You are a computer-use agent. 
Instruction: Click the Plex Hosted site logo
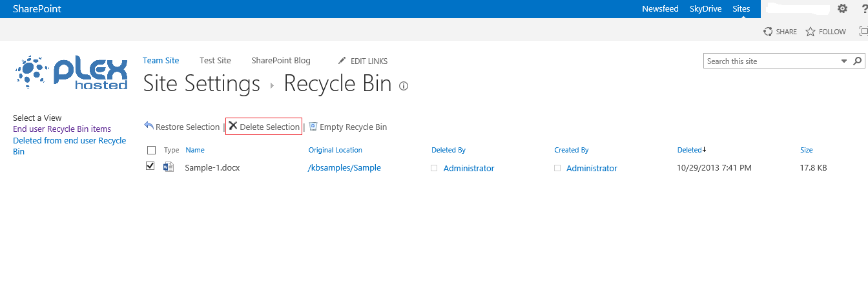coord(71,72)
